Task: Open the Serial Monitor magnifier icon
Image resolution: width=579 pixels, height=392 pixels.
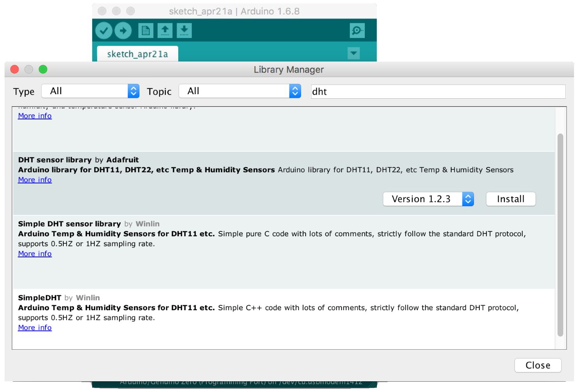Action: [357, 31]
